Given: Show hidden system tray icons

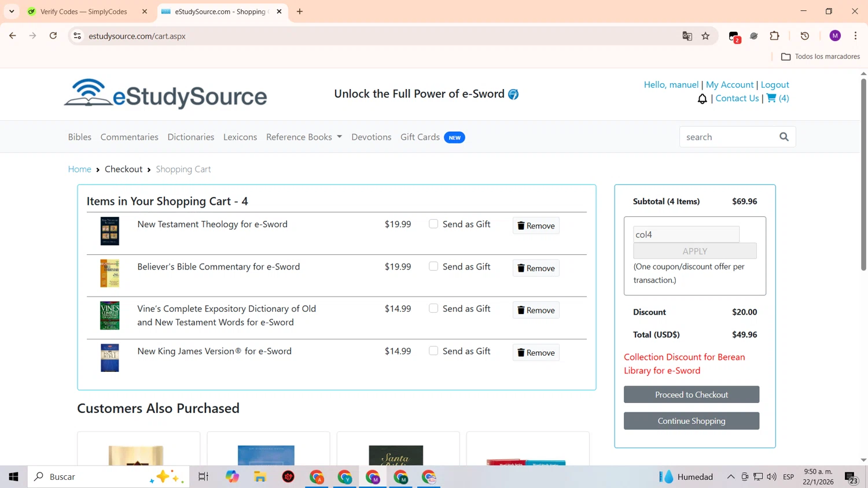Looking at the screenshot, I should tap(731, 477).
